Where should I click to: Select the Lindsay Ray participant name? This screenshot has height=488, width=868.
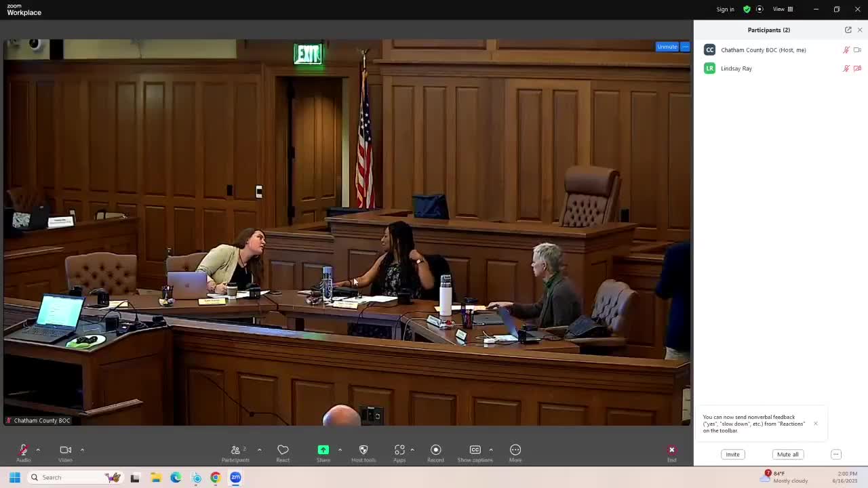pyautogui.click(x=736, y=68)
